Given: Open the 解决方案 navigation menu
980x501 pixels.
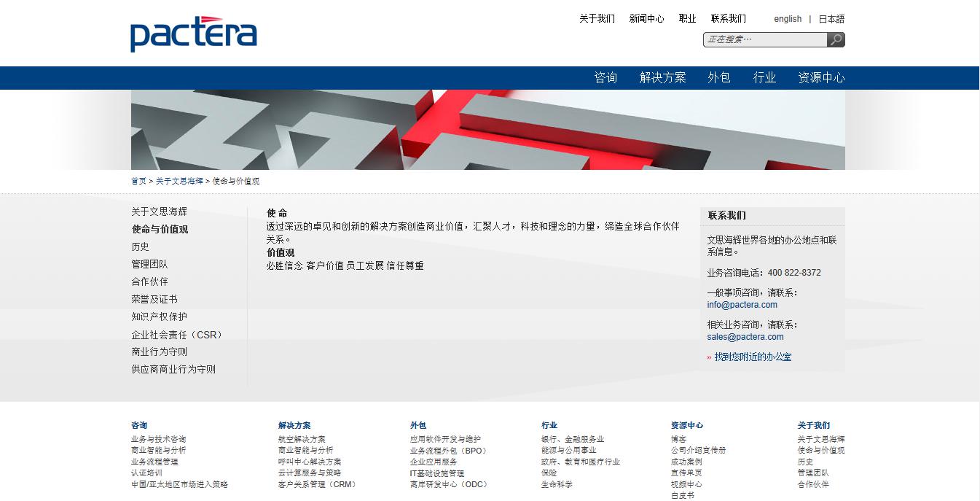Looking at the screenshot, I should (x=662, y=77).
